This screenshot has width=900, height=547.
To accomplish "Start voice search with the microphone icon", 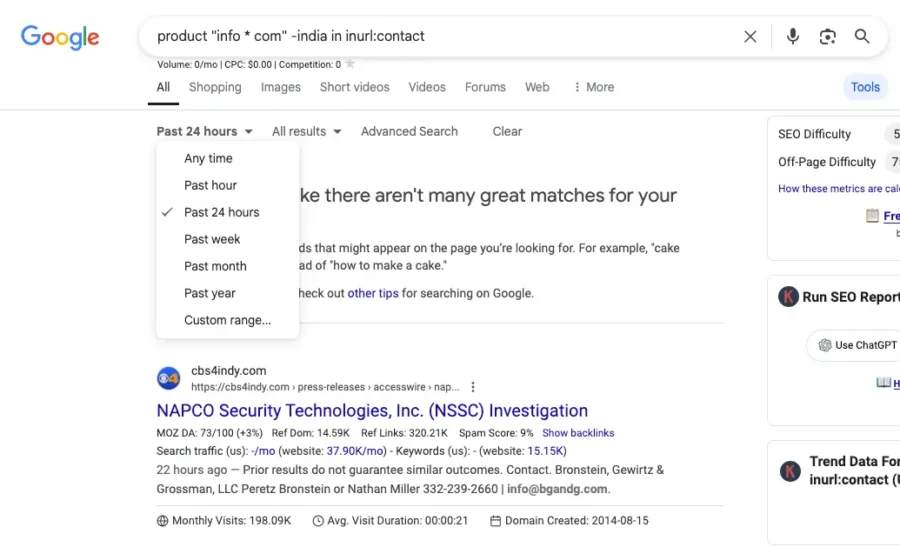I will pos(792,36).
